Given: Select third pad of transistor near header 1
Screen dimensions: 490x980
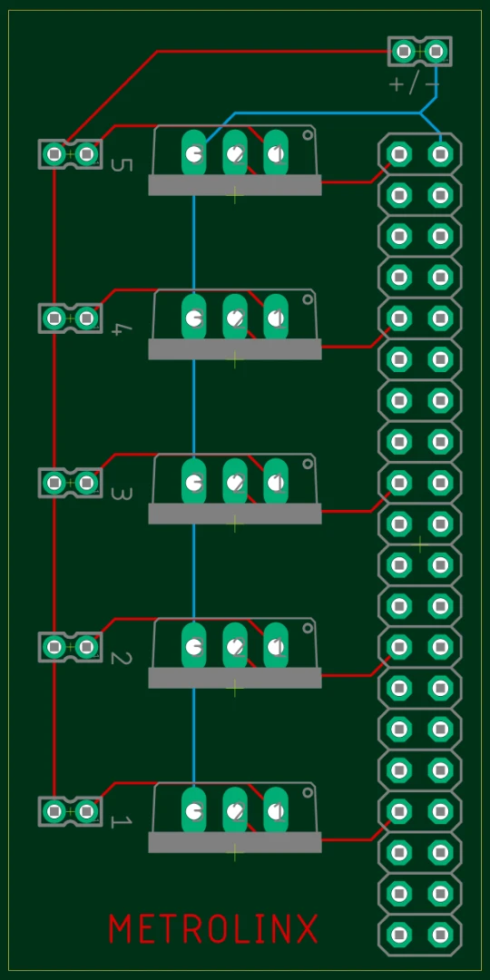Looking at the screenshot, I should [x=276, y=810].
